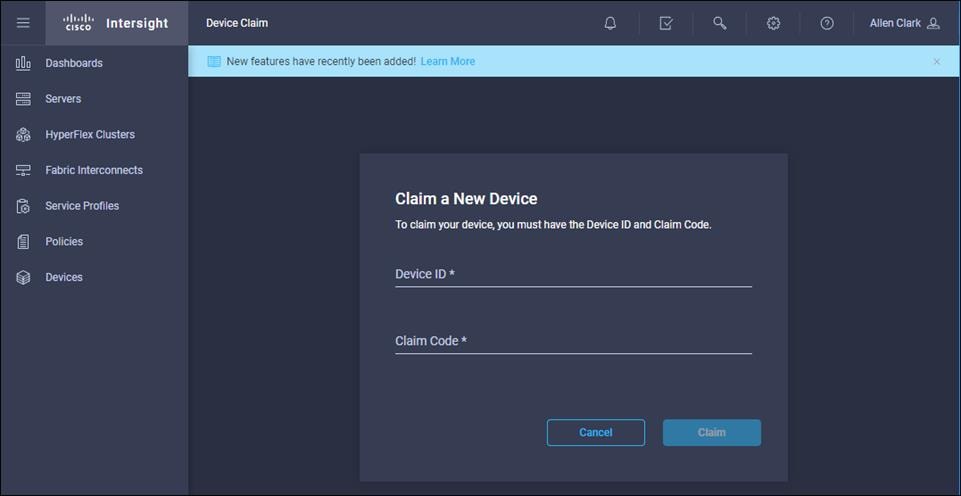Open Fabric Interconnects
The width and height of the screenshot is (961, 496).
(94, 170)
